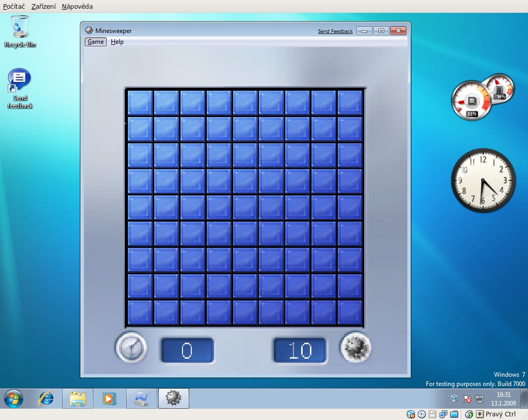Click the Pravý Ctrl host key label

point(500,414)
